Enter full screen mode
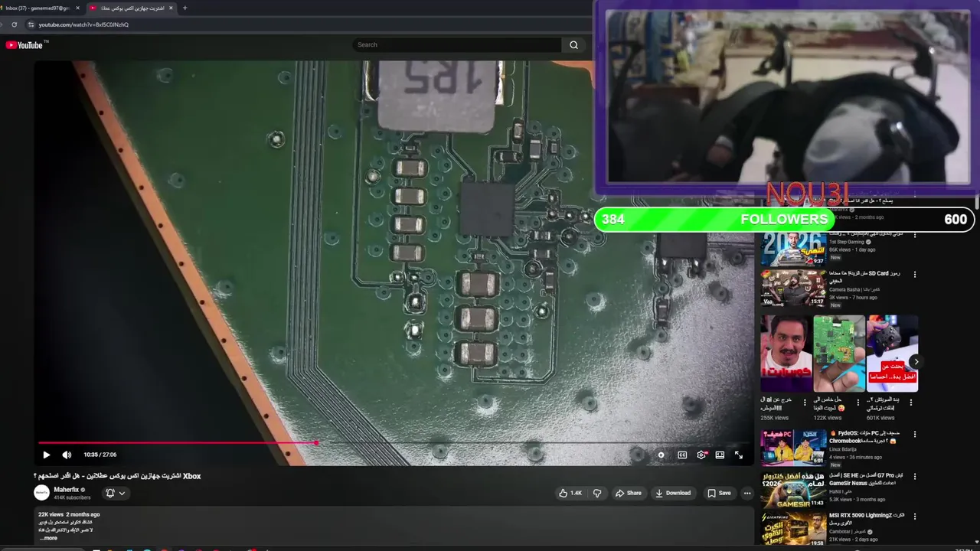980x551 pixels. coord(739,455)
